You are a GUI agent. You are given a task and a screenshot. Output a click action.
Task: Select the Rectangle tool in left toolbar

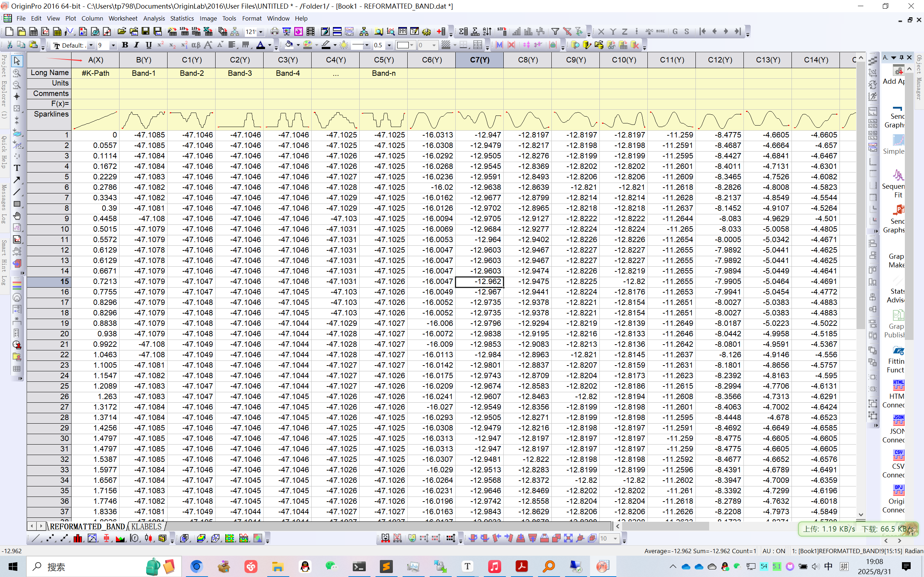click(17, 204)
